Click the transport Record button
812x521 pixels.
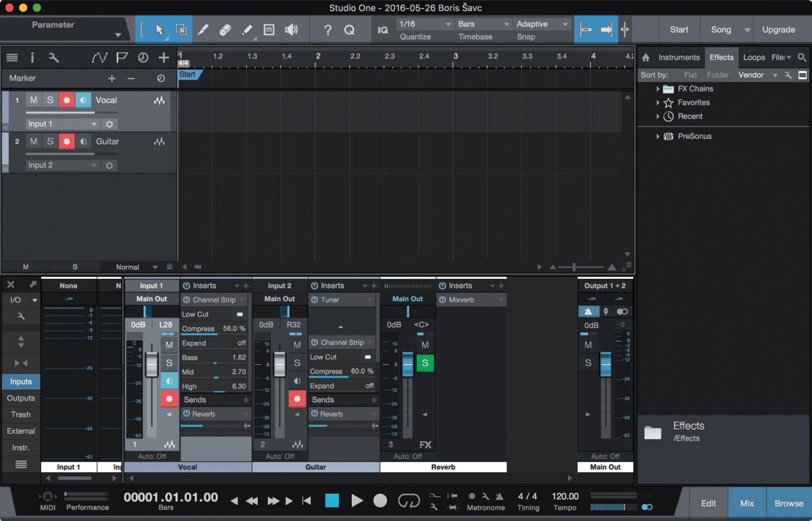(380, 501)
